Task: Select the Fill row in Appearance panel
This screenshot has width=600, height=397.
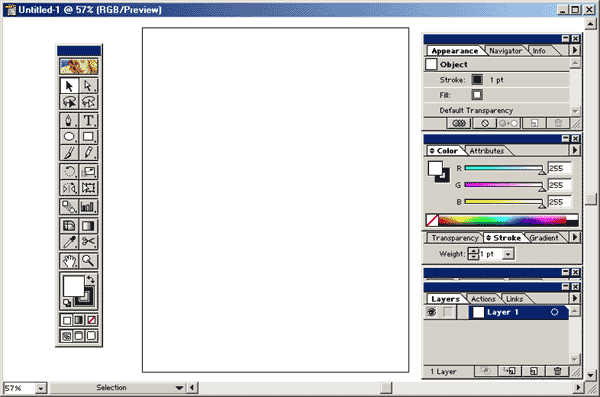Action: point(497,95)
